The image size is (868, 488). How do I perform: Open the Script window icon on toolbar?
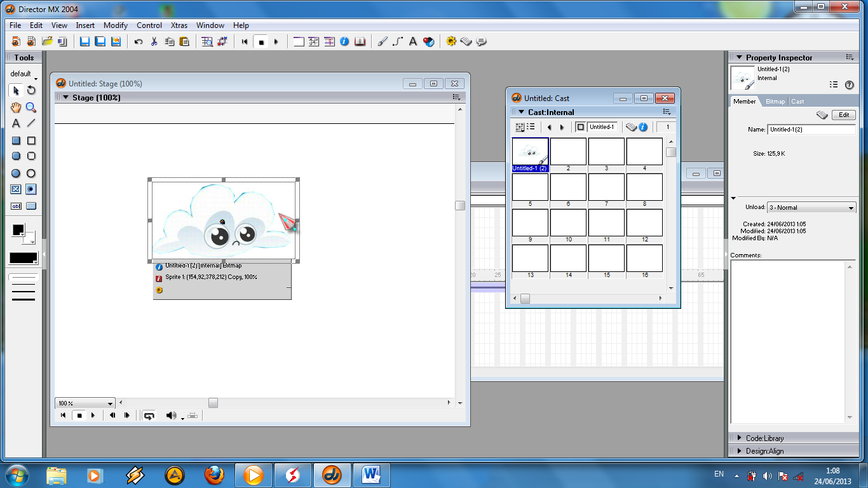[x=466, y=41]
